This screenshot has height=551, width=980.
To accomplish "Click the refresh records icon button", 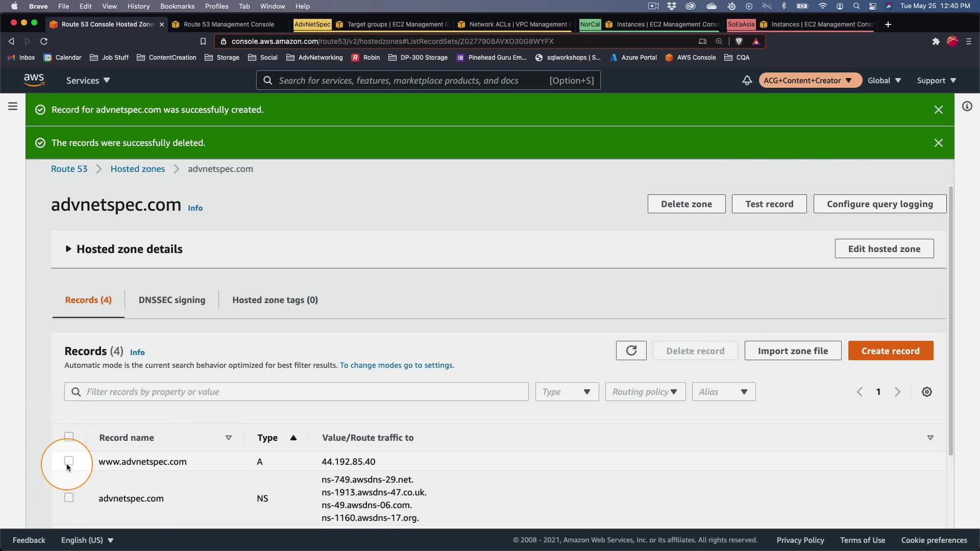I will pos(631,350).
